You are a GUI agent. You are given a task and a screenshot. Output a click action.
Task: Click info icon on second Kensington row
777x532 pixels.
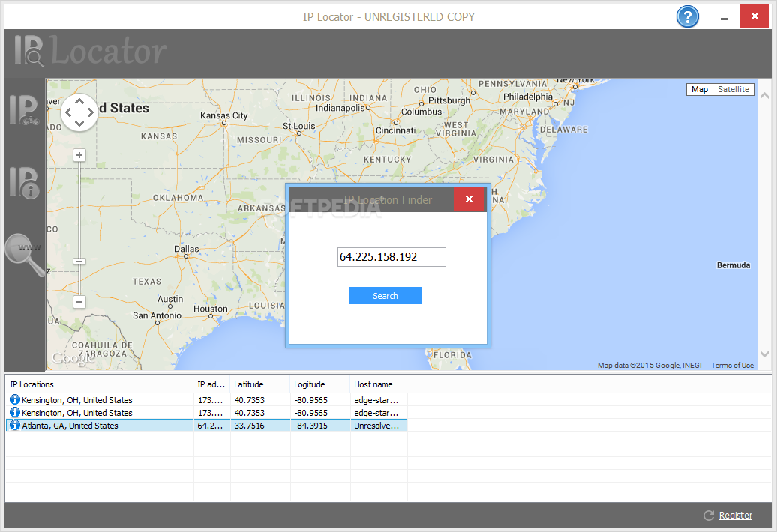tap(15, 412)
